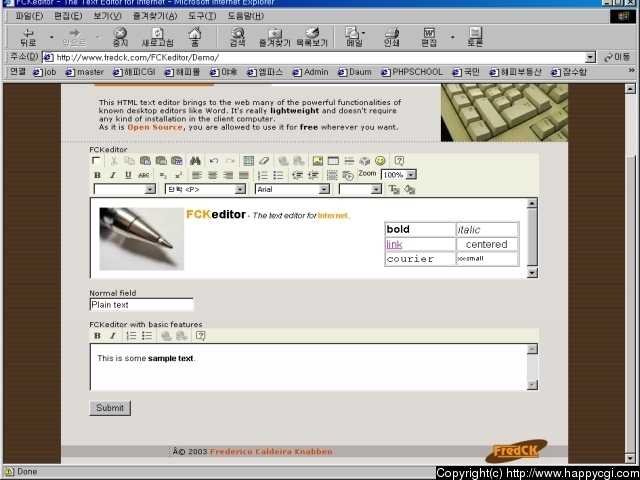Viewport: 640px width, 480px height.
Task: Click the PHPSCHOOL favorites link
Action: pos(412,72)
